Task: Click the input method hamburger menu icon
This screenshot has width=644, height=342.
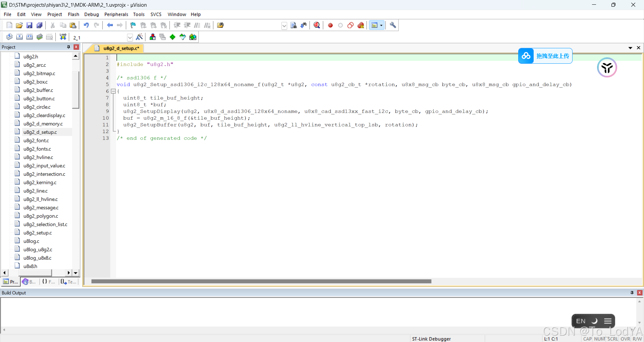Action: (608, 321)
